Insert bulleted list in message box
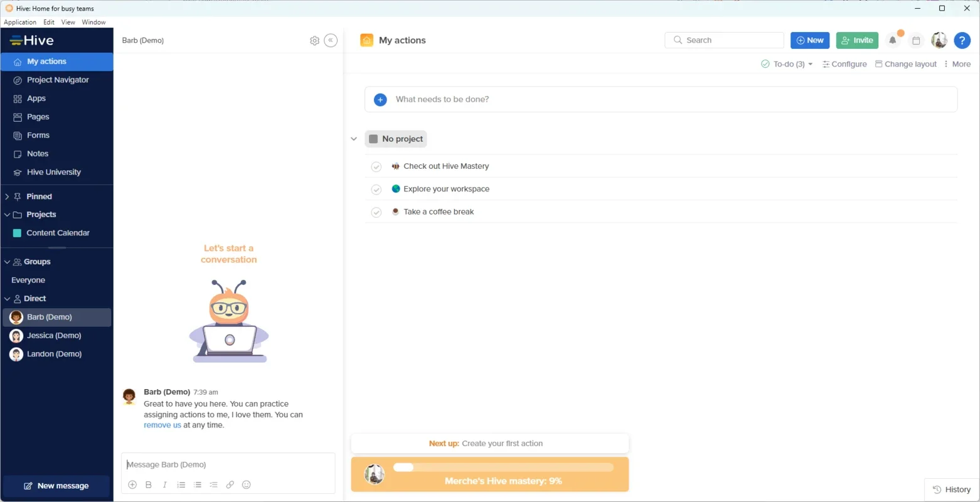Viewport: 980px width, 502px height. click(198, 484)
